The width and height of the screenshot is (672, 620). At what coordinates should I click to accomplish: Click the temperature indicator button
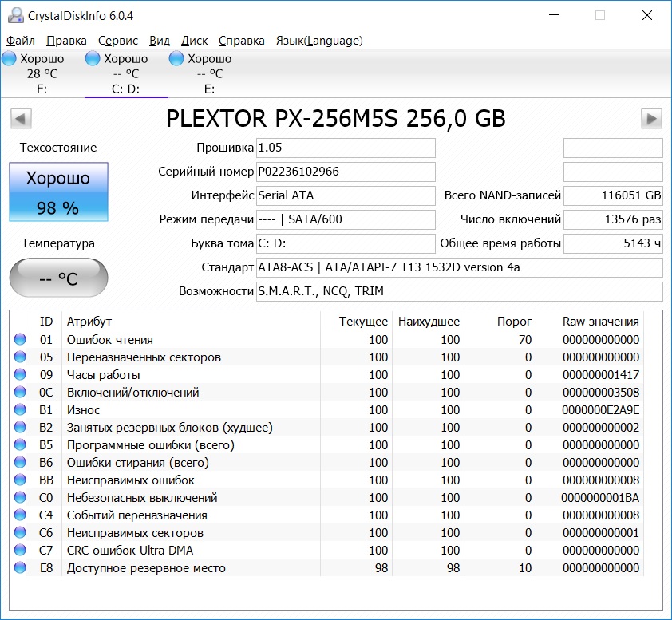click(58, 278)
